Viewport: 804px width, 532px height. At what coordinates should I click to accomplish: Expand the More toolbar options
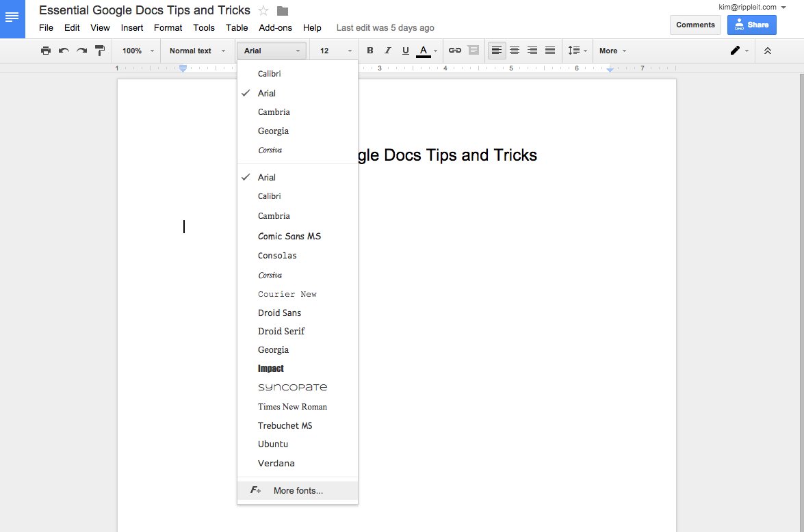point(612,51)
